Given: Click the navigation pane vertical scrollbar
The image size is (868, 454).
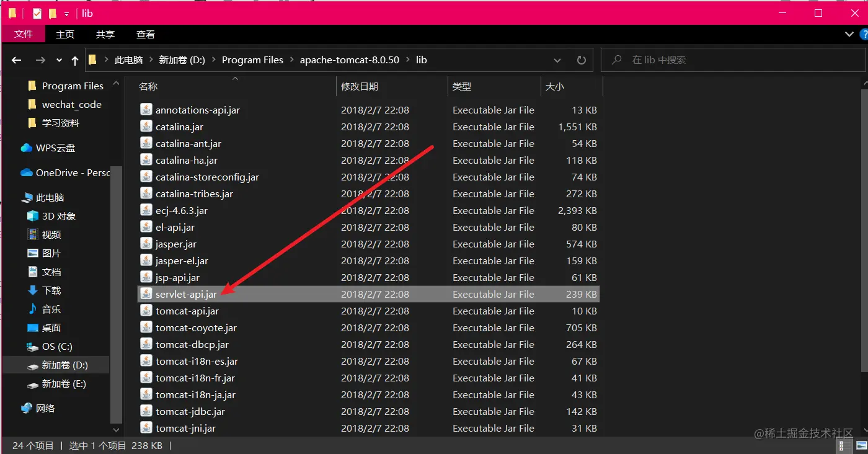Looking at the screenshot, I should (x=116, y=295).
